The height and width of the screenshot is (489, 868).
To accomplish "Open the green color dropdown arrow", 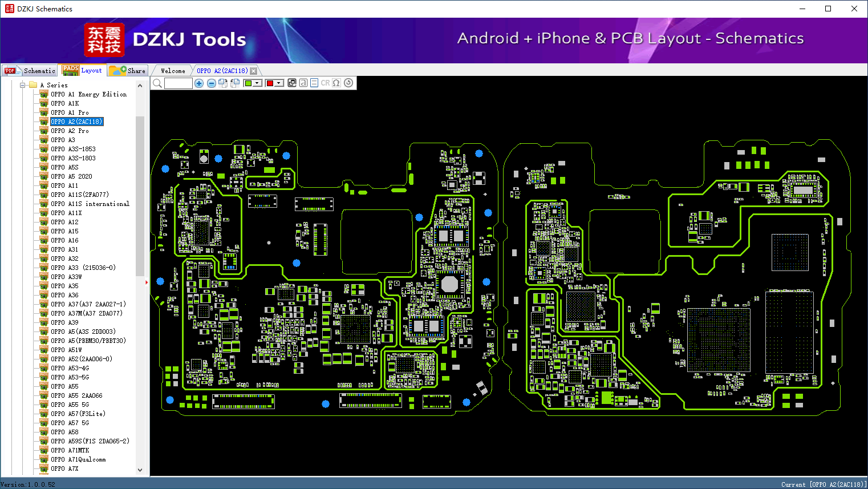I will point(258,83).
